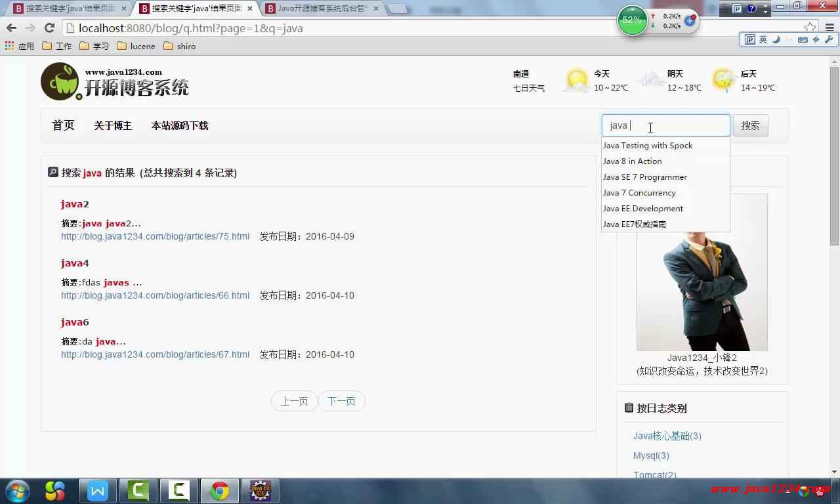Open the articles/75.html link

click(x=156, y=236)
